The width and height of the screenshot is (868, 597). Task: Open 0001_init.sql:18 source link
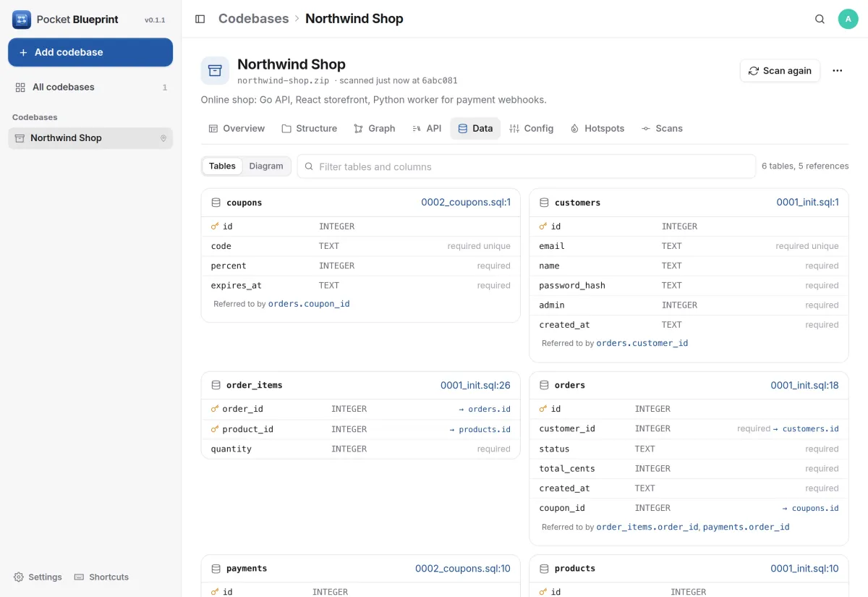(804, 385)
